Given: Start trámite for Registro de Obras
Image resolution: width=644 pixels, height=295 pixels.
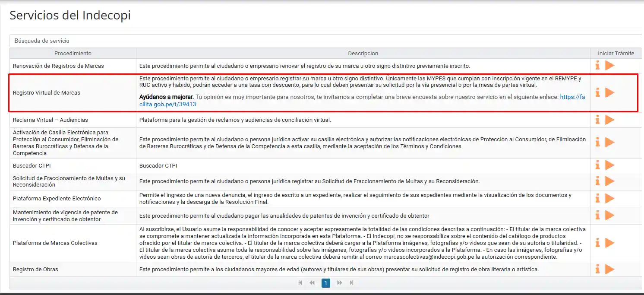Looking at the screenshot, I should pos(609,269).
